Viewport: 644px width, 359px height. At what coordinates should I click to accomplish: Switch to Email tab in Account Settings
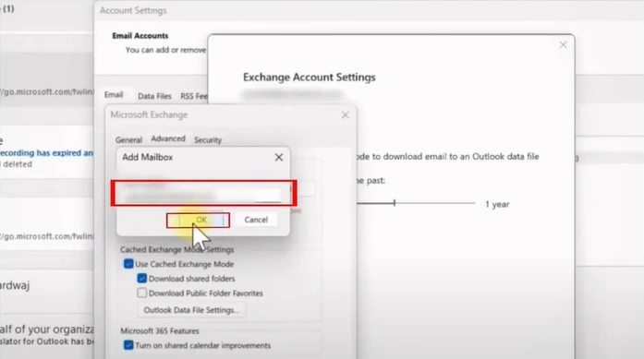point(114,95)
